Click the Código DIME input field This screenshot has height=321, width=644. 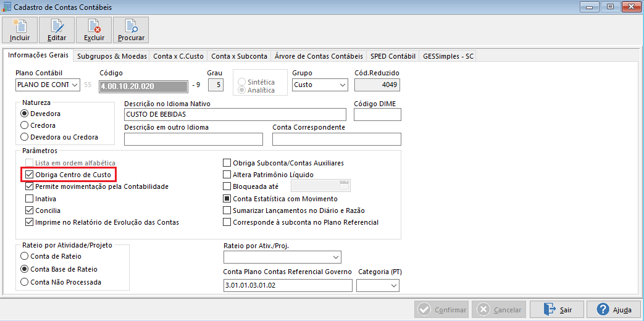coord(377,115)
